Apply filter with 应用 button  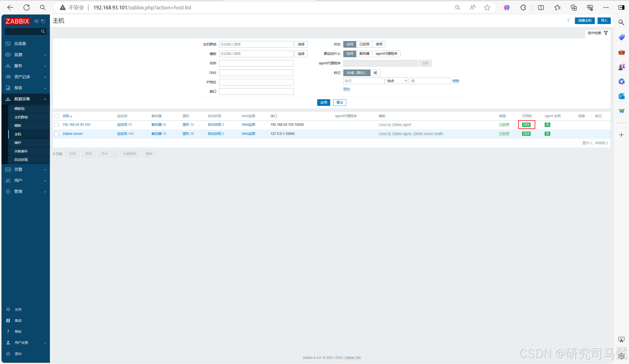[324, 102]
